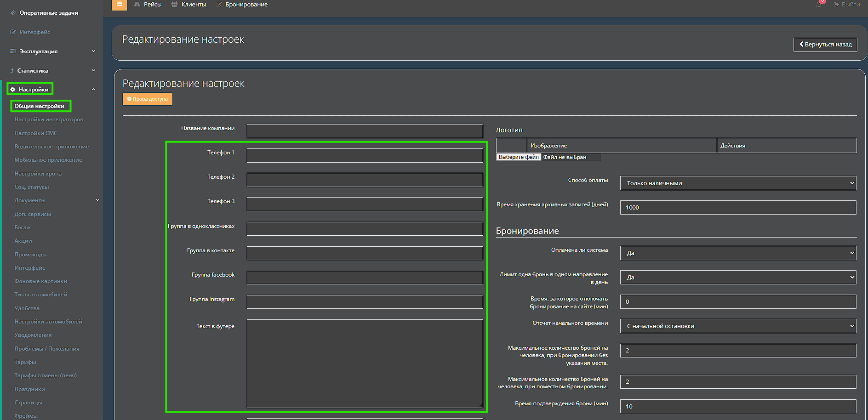
Task: Click the orange Права доступа button
Action: (148, 99)
